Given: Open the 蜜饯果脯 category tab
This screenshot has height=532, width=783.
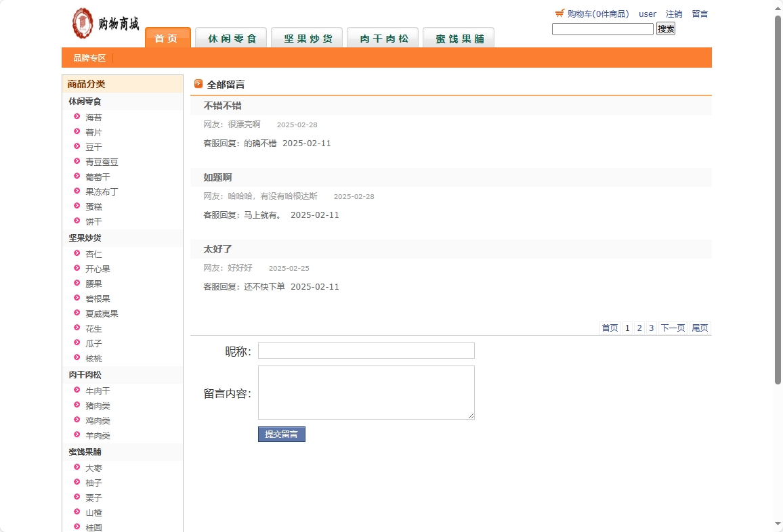Looking at the screenshot, I should click(x=458, y=38).
